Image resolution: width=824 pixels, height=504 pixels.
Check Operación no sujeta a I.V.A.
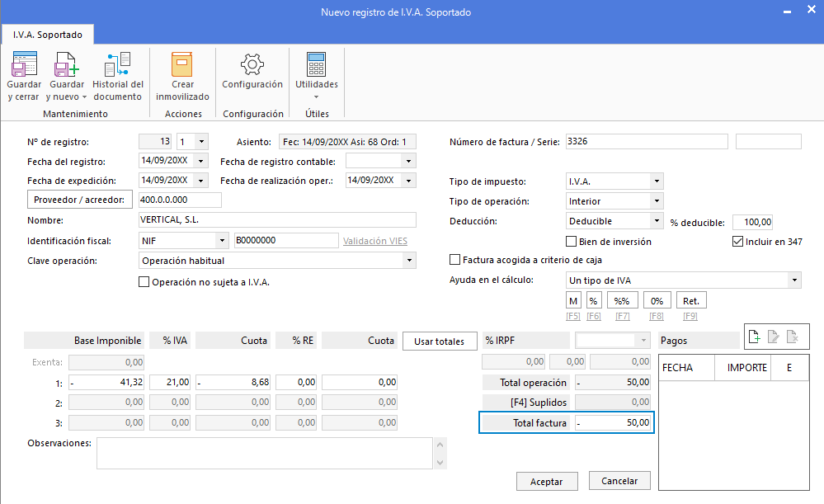[144, 281]
